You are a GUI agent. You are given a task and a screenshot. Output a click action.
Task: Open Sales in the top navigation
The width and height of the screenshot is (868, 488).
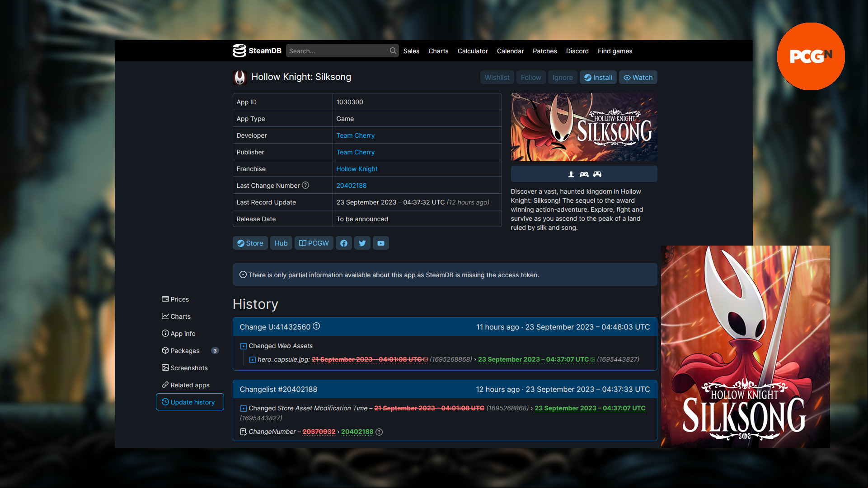point(411,51)
